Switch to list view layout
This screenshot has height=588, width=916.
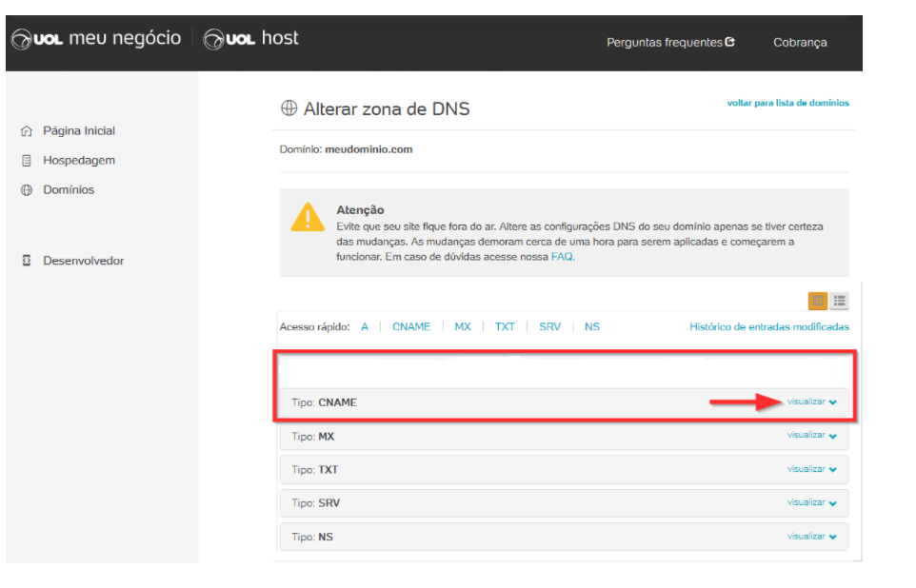(x=840, y=301)
